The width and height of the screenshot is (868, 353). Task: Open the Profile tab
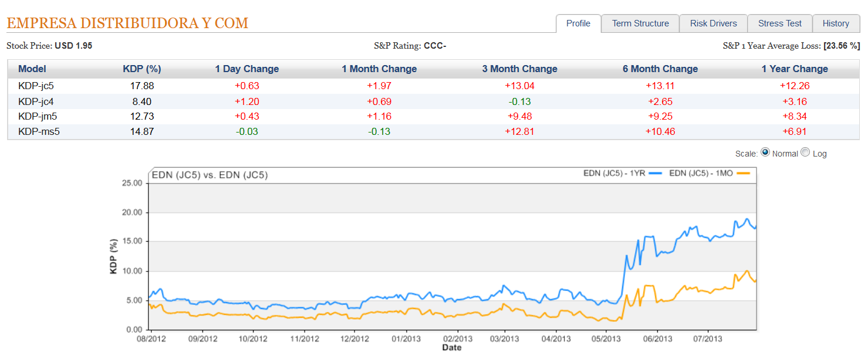[x=578, y=23]
